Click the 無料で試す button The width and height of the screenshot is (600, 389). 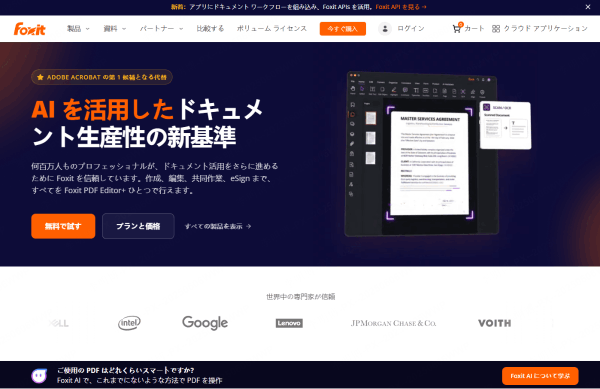63,226
